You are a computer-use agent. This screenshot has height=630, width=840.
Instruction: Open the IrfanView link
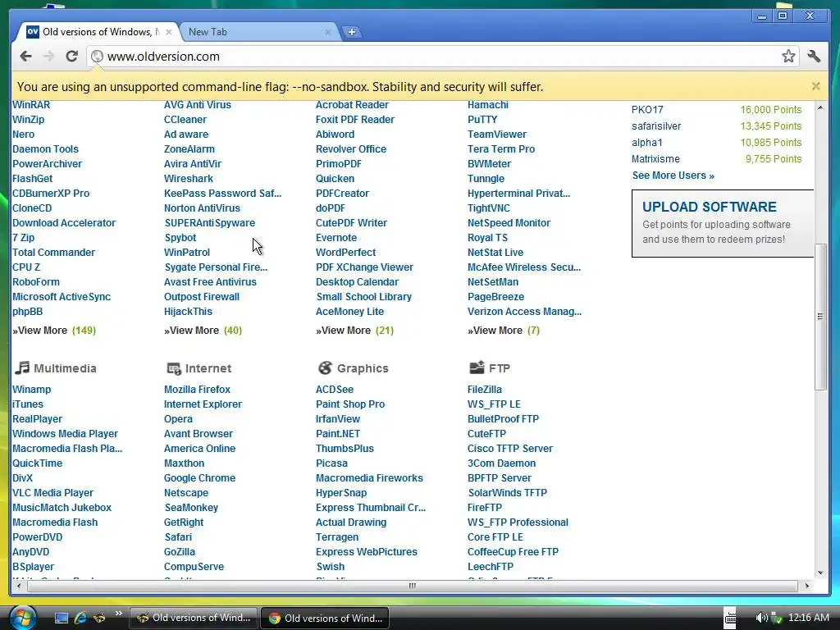click(x=337, y=419)
